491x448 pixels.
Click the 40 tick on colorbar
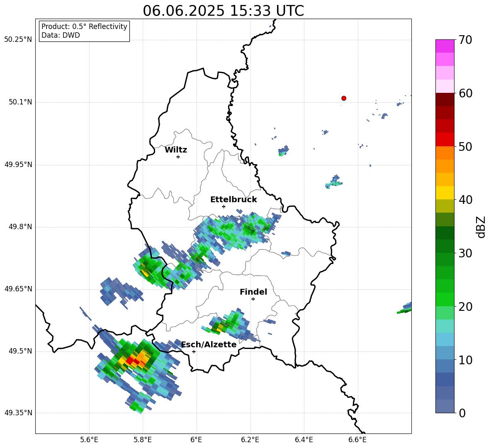pos(465,200)
